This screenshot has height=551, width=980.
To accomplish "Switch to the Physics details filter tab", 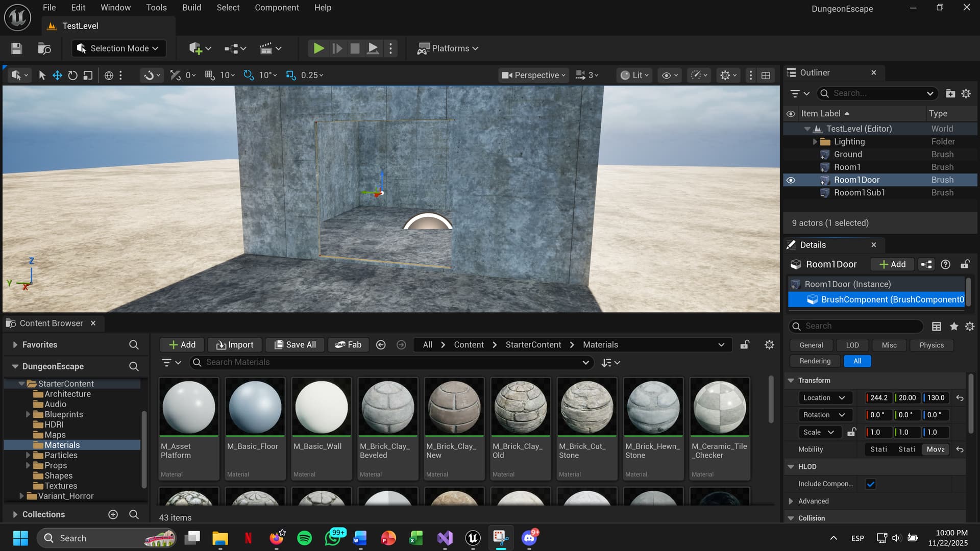I will [931, 345].
